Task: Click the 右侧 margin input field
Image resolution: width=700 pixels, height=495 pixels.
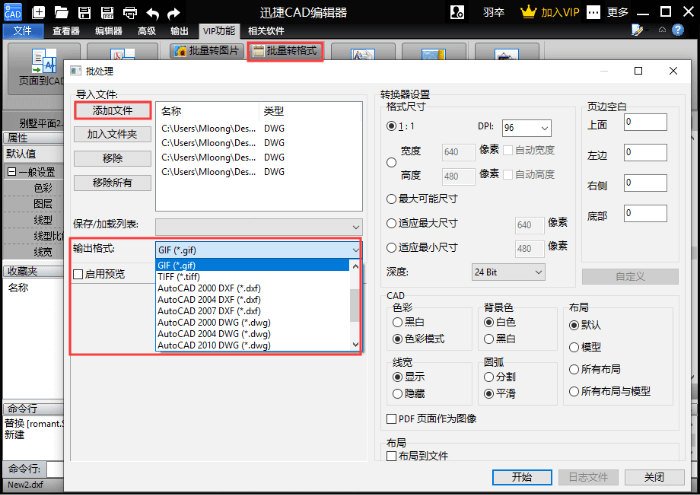Action: point(646,183)
